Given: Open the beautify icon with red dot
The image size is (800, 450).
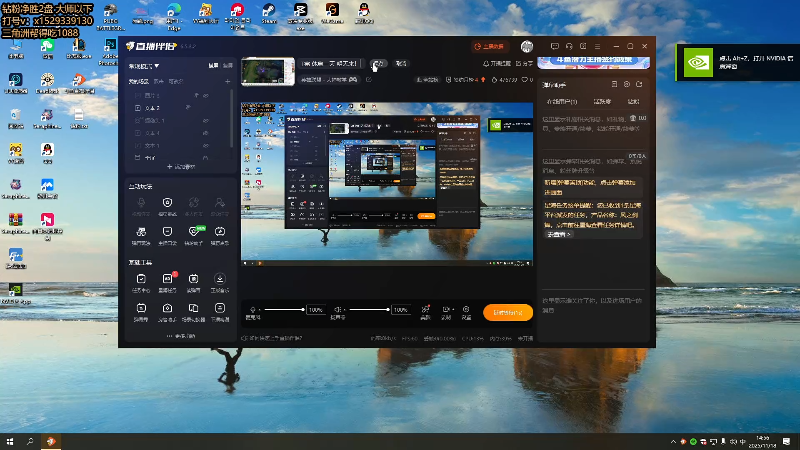Looking at the screenshot, I should click(x=425, y=310).
